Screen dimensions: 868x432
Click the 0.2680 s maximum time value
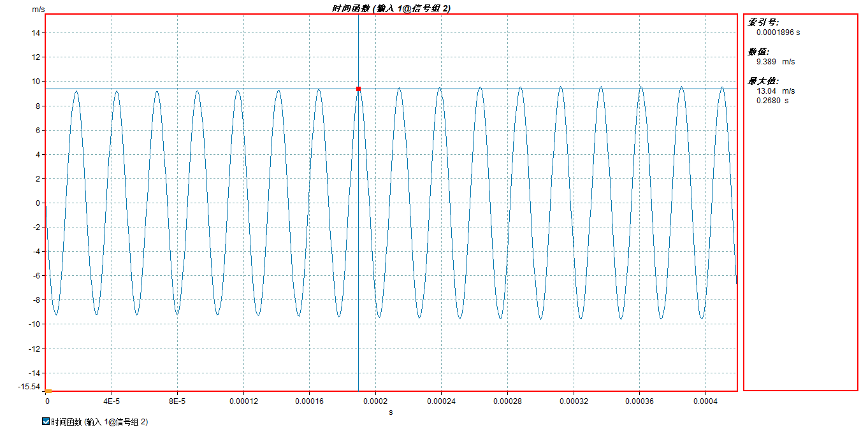(x=772, y=101)
